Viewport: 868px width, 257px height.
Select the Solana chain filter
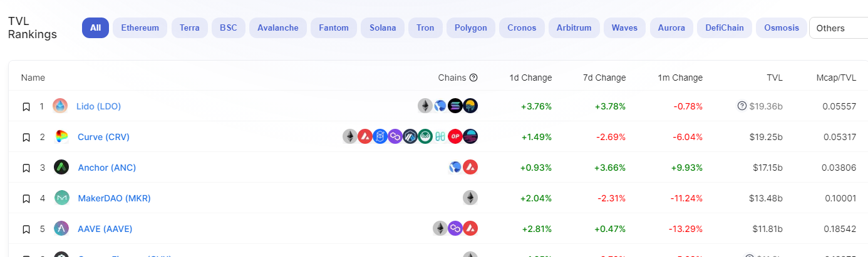click(383, 28)
